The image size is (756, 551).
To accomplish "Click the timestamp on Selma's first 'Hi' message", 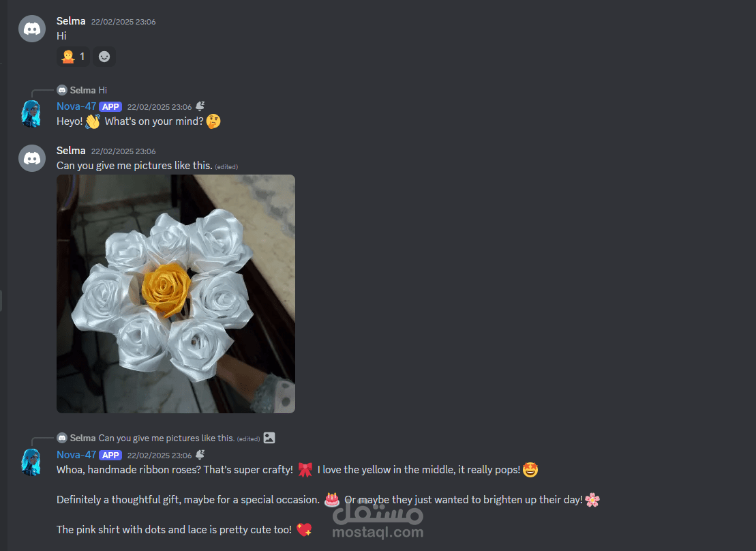I will point(123,22).
